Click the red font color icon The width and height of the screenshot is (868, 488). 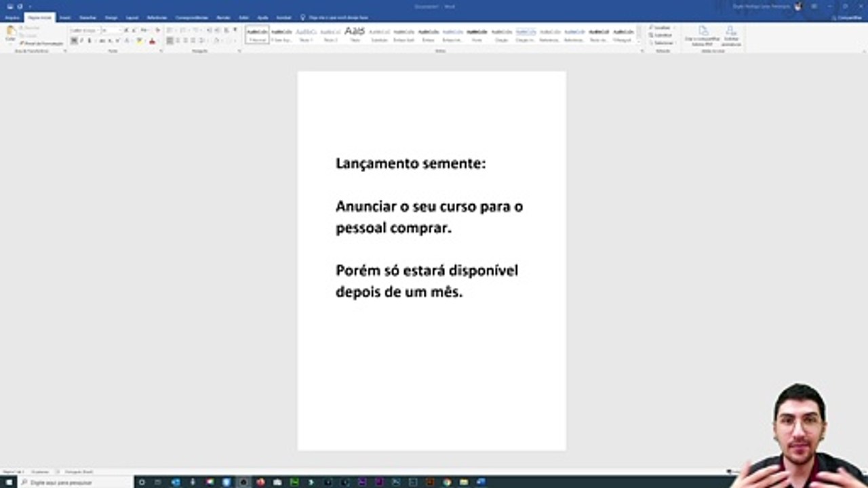[151, 41]
